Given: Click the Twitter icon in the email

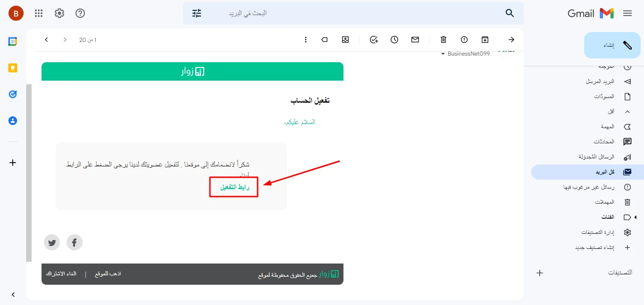Looking at the screenshot, I should 52,243.
